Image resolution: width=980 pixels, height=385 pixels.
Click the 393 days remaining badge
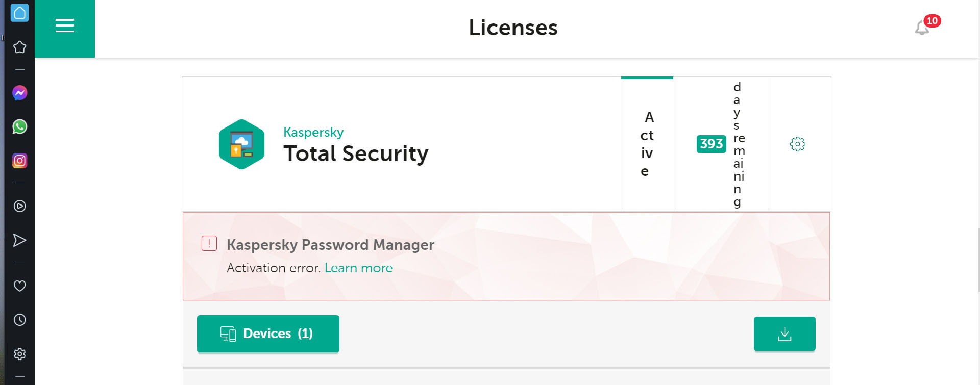[x=711, y=144]
